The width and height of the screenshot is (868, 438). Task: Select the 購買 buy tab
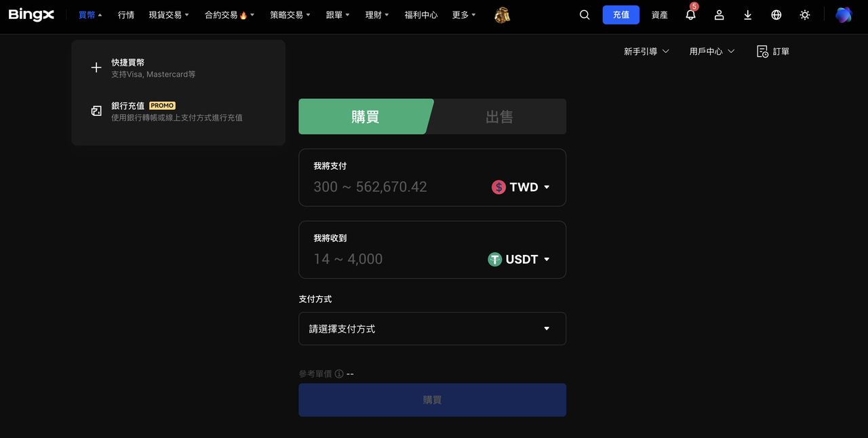tap(365, 117)
